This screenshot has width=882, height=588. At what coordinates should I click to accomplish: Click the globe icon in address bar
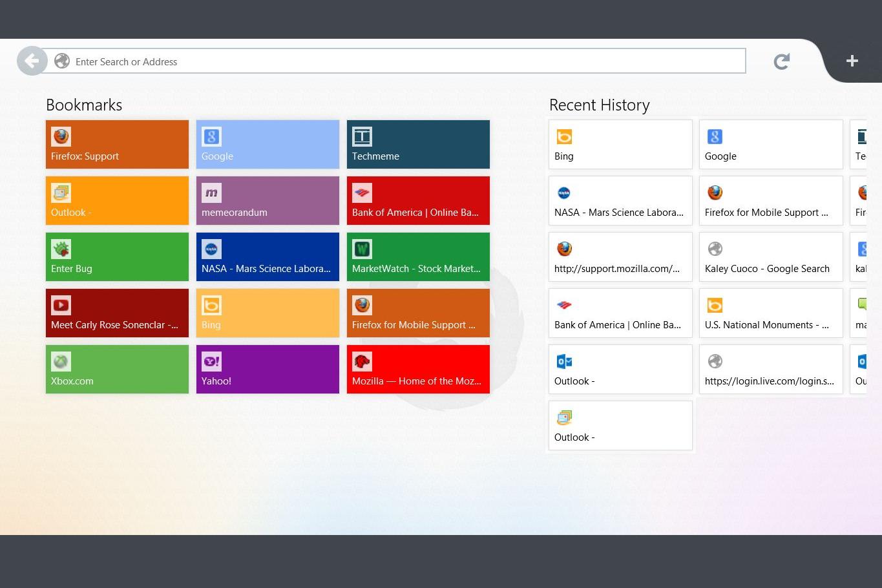(62, 61)
